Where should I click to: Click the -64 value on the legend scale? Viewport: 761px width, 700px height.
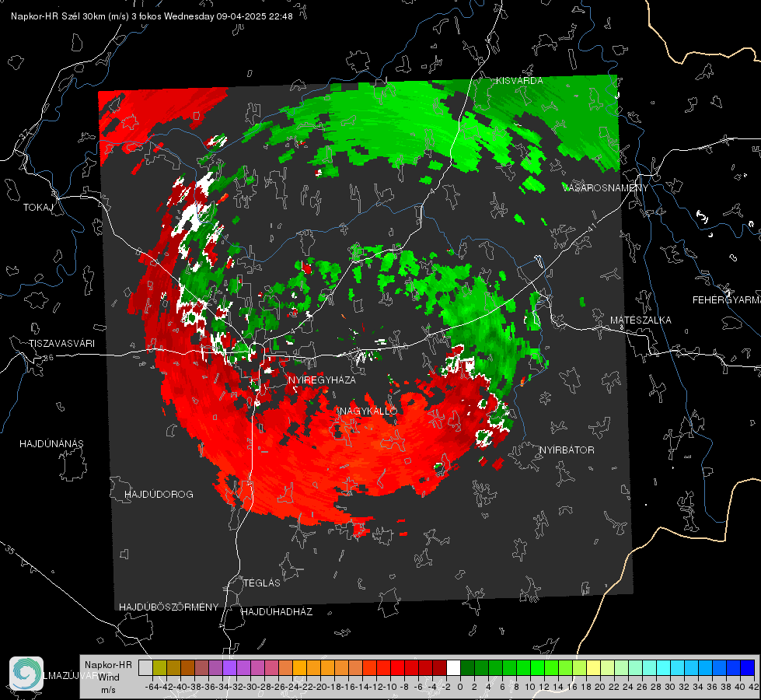152,687
